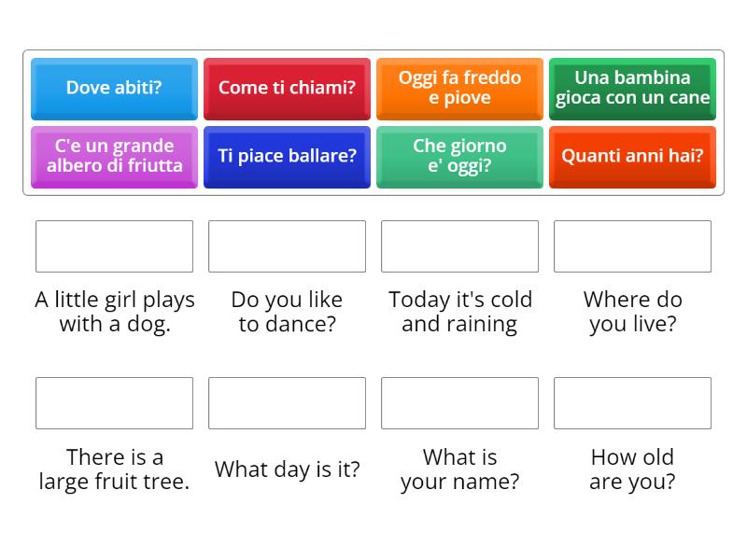
Task: Select the 'How old are you?' text
Action: pos(632,469)
